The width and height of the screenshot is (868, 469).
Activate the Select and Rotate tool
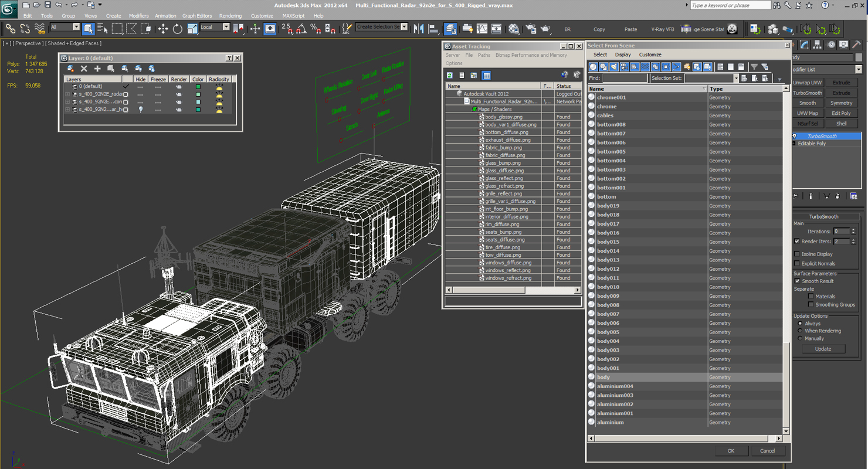[177, 29]
